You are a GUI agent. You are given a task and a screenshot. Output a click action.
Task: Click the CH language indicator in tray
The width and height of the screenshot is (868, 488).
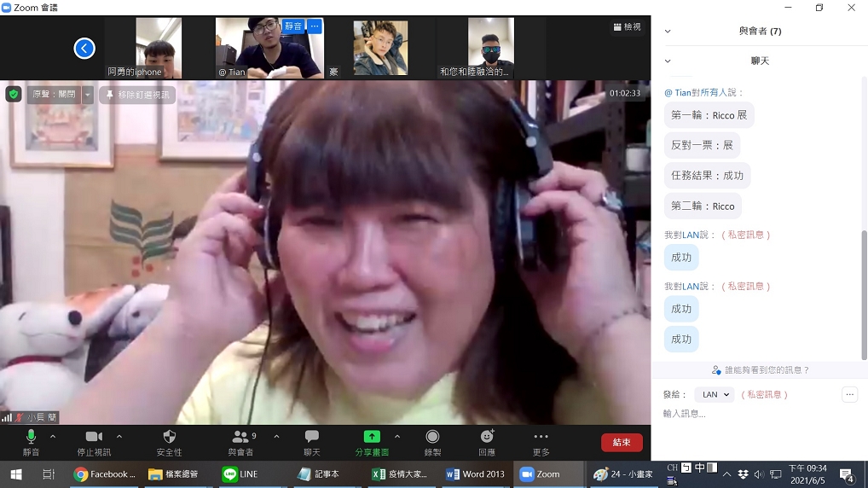coord(672,468)
